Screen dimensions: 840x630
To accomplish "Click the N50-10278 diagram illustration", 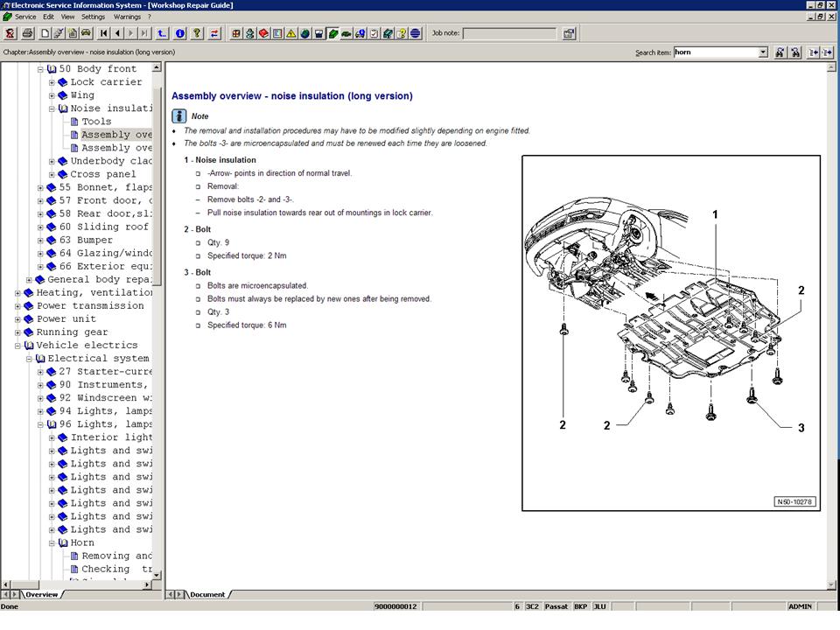I will coord(671,332).
